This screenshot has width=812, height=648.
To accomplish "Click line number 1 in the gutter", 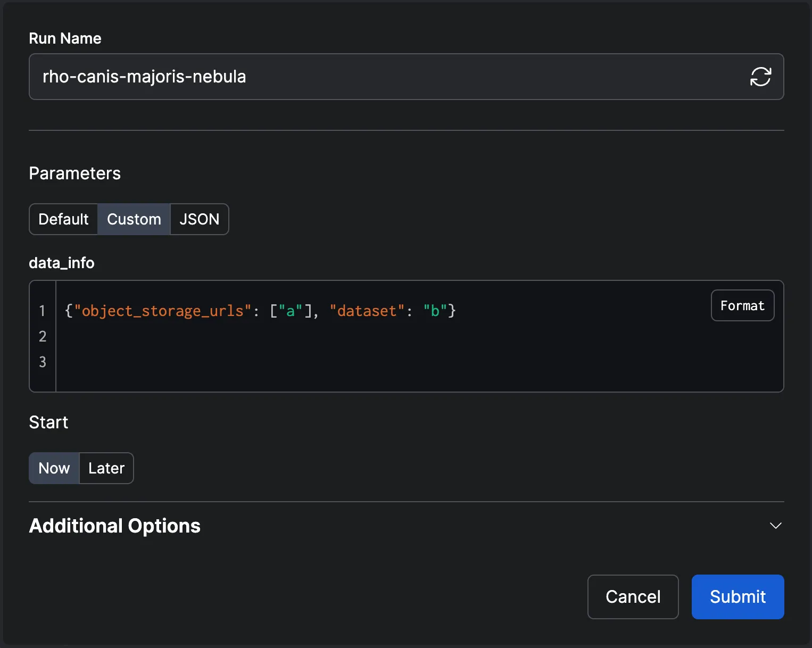I will click(x=43, y=311).
